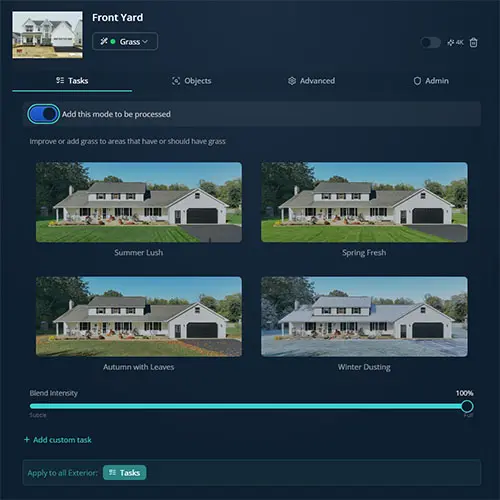Image resolution: width=500 pixels, height=500 pixels.
Task: Click the Tasks tab list icon
Action: pyautogui.click(x=60, y=80)
